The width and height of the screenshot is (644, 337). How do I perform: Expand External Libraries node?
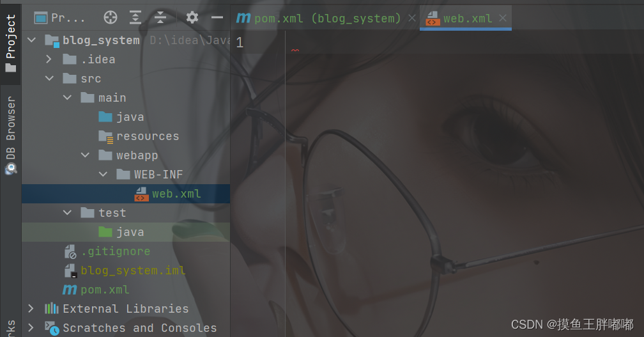click(x=31, y=308)
